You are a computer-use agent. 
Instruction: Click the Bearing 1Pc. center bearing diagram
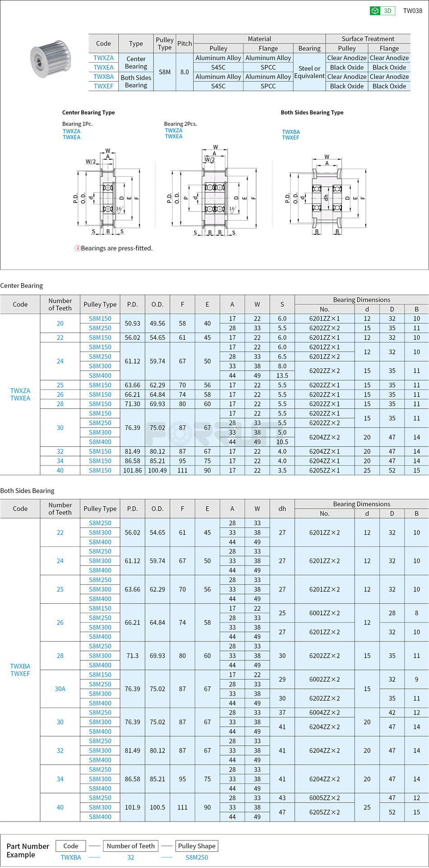[x=108, y=192]
